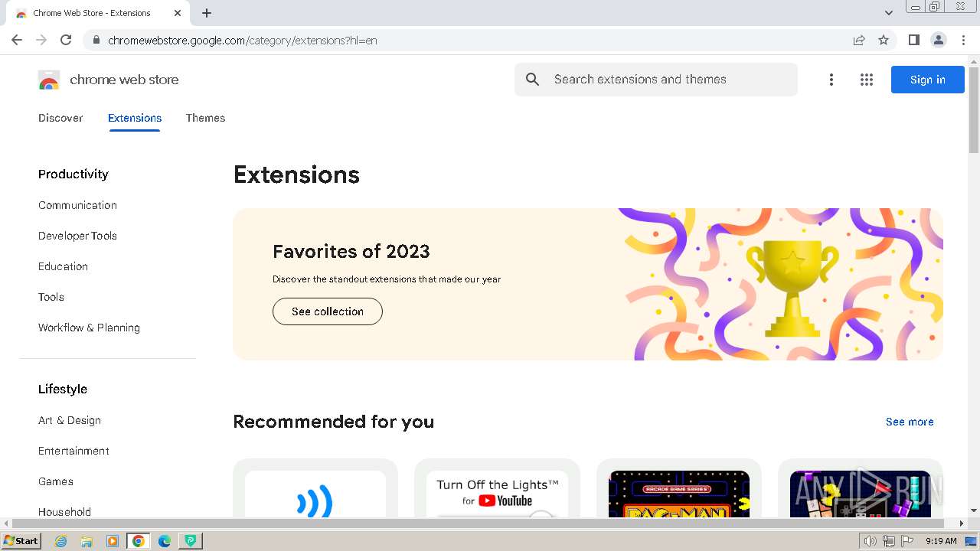Open the media player taskbar icon
The image size is (980, 551).
tap(113, 541)
